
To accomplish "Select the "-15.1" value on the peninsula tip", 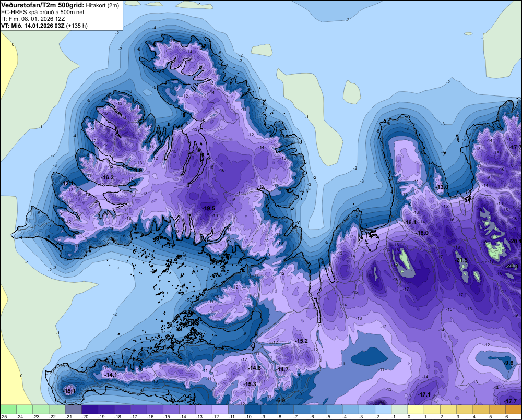I will pos(69,391).
